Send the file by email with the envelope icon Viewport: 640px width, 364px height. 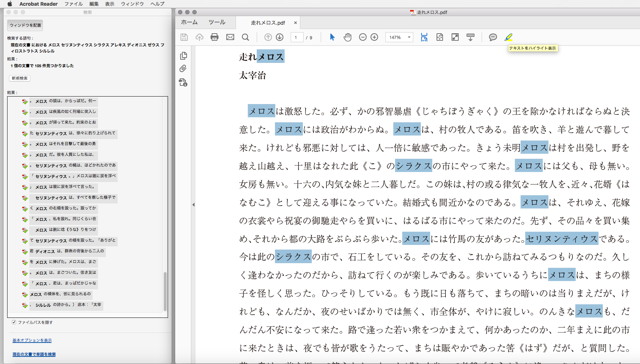click(x=230, y=37)
